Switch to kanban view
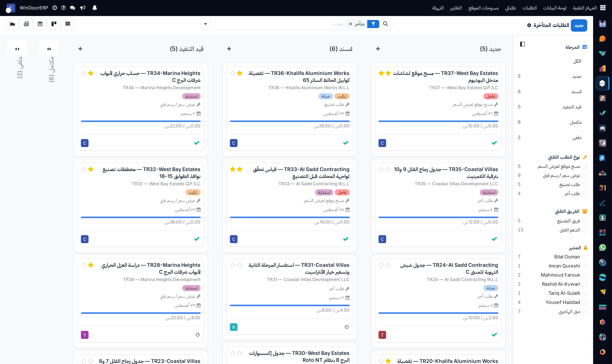 click(54, 24)
